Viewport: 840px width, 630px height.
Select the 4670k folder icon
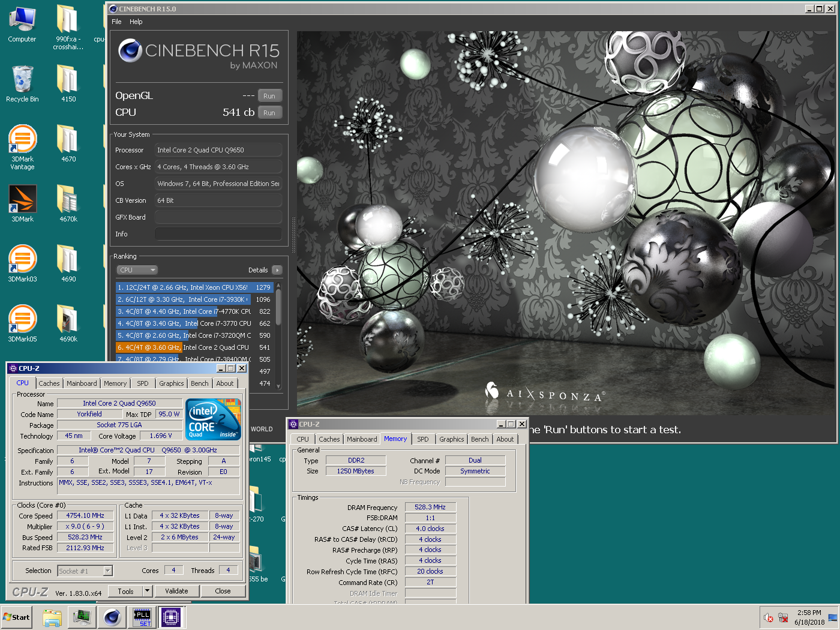68,204
